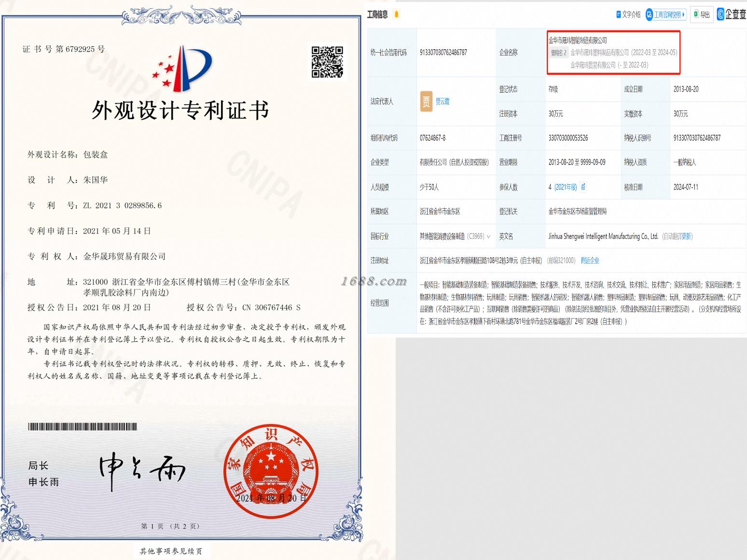747x560 pixels.
Task: Open the 工商官网快照 snapshot button
Action: (666, 14)
